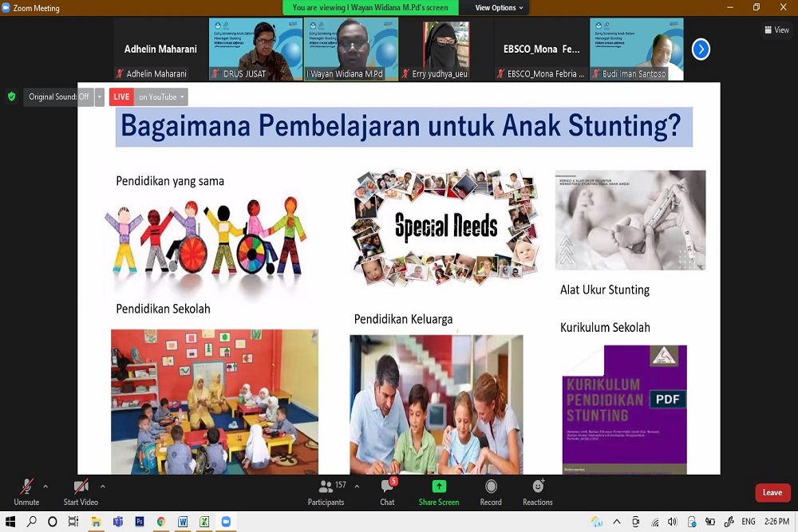Open Cortana from the taskbar
This screenshot has width=798, height=532.
pos(53,522)
